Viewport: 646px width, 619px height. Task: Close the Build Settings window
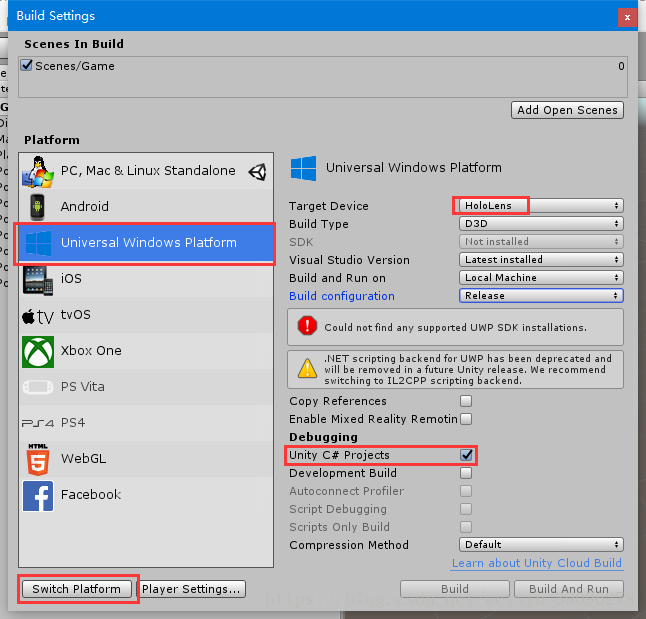(x=627, y=17)
